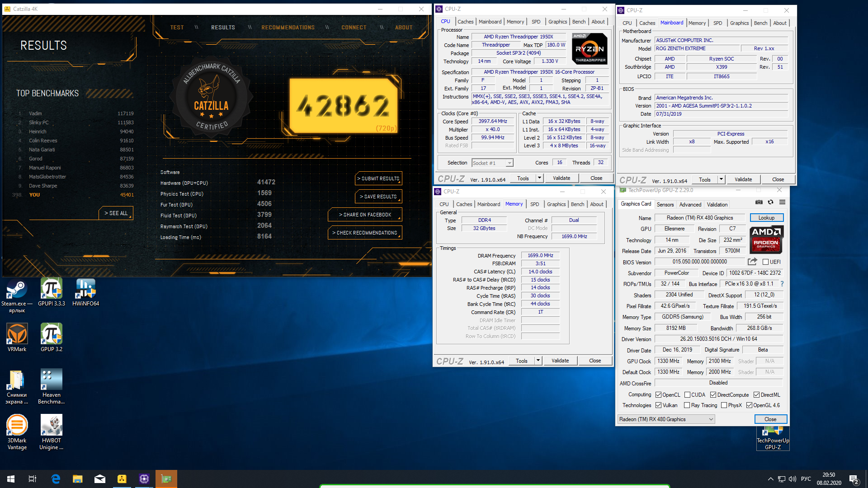The height and width of the screenshot is (488, 868).
Task: Toggle the PhysX checkbox
Action: pyautogui.click(x=724, y=405)
